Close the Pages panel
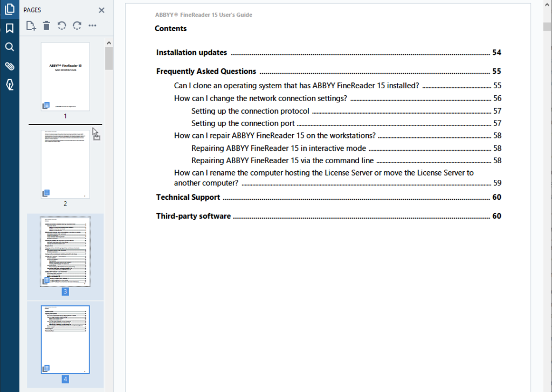 pyautogui.click(x=101, y=10)
